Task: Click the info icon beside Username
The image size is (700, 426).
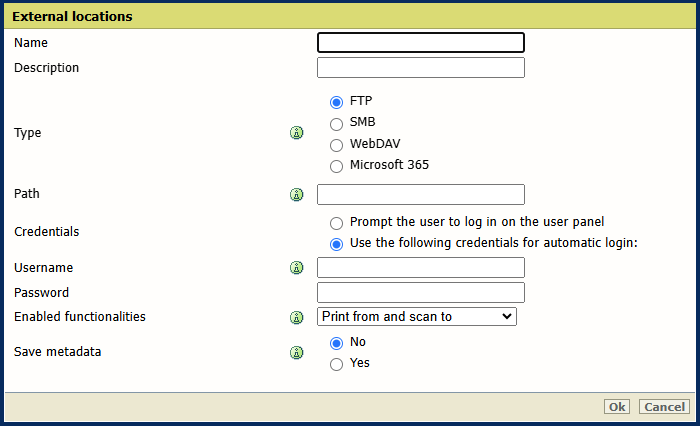Action: [296, 268]
